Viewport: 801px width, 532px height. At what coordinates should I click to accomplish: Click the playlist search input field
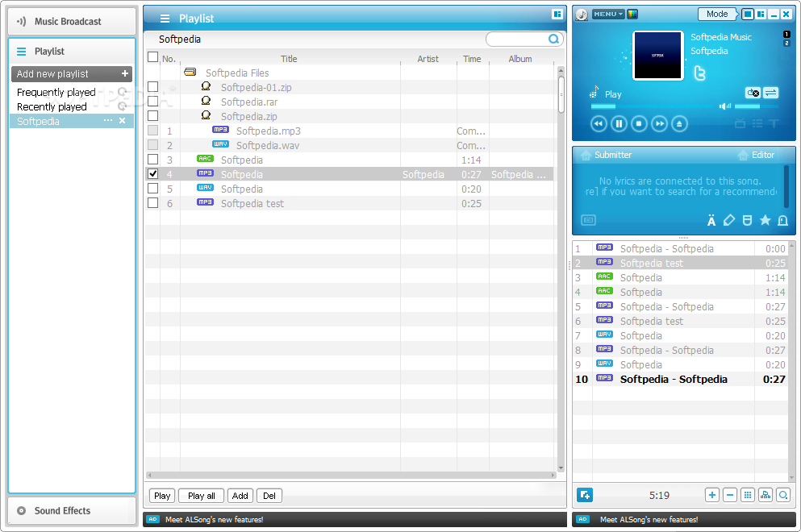517,39
